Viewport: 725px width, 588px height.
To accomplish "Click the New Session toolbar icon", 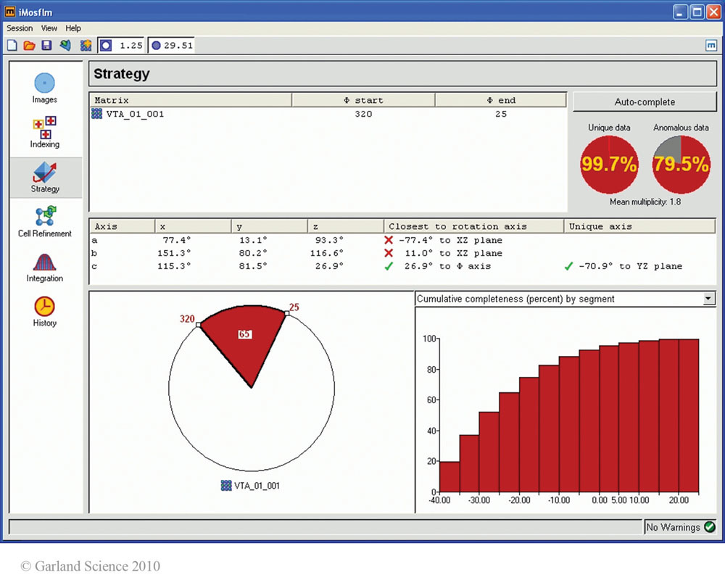I will [x=12, y=46].
